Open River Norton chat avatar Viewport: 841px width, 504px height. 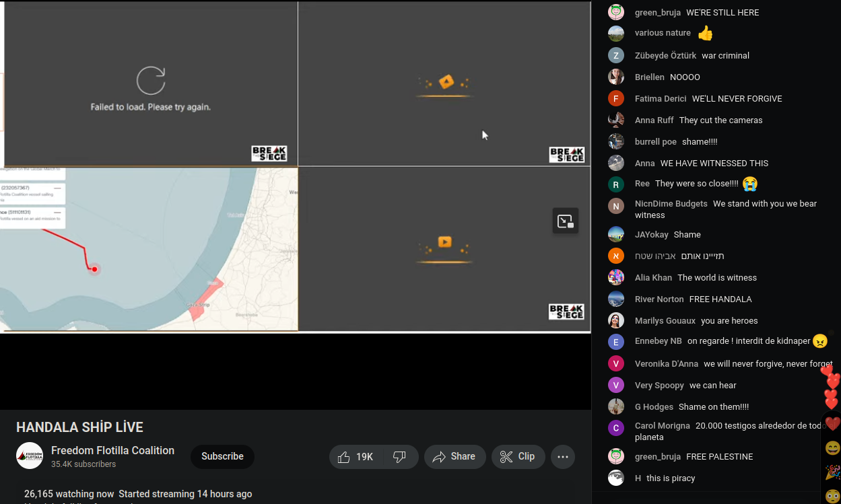[616, 299]
